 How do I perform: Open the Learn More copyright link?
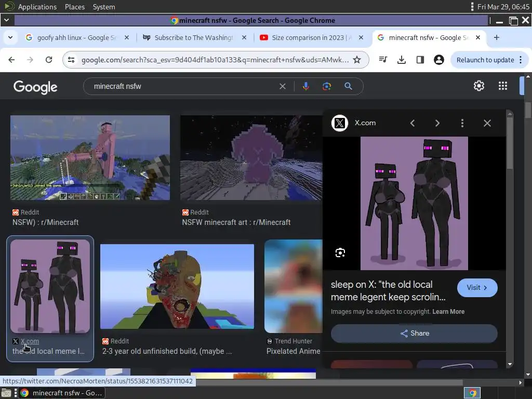click(448, 312)
